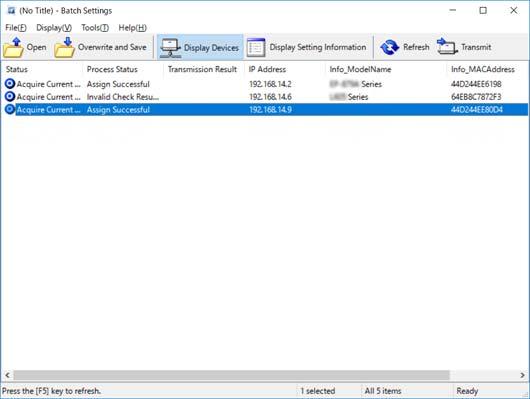Toggle the Display Devices toolbar button

(x=200, y=48)
